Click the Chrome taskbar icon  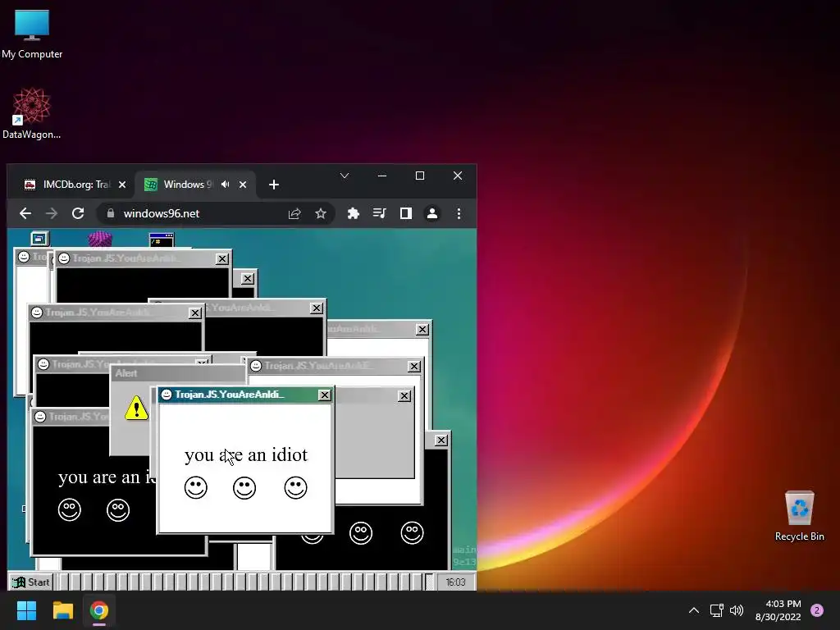point(99,610)
